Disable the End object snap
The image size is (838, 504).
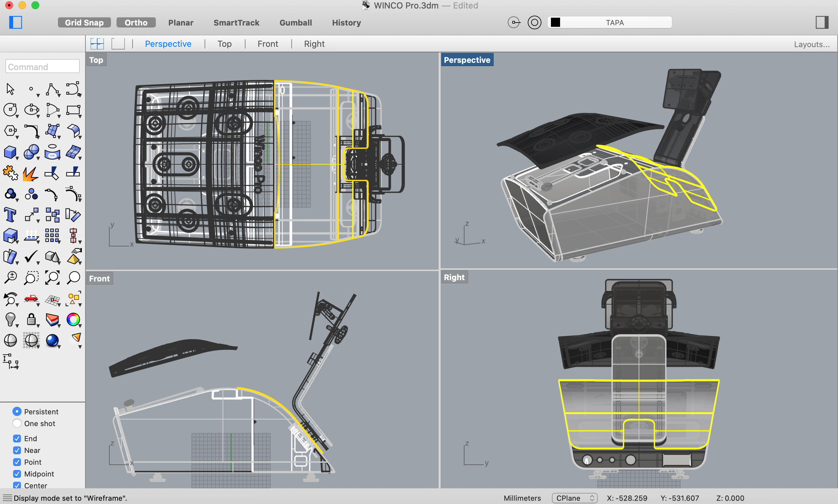(x=17, y=439)
